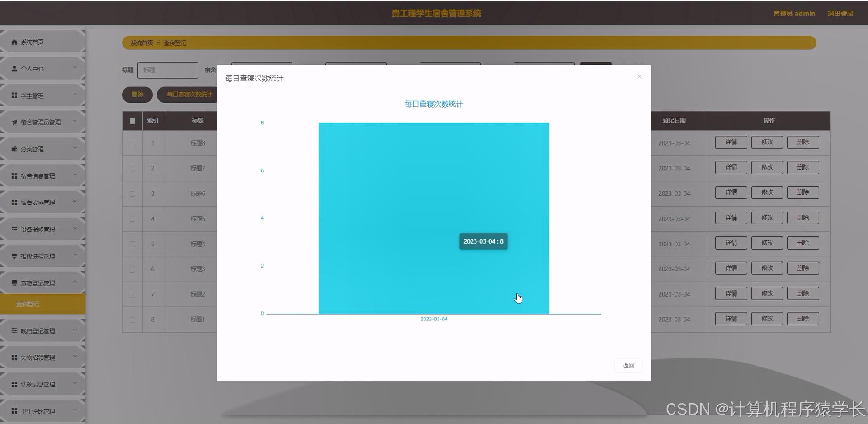Check the box for row 标题4
868x424 pixels.
click(132, 244)
